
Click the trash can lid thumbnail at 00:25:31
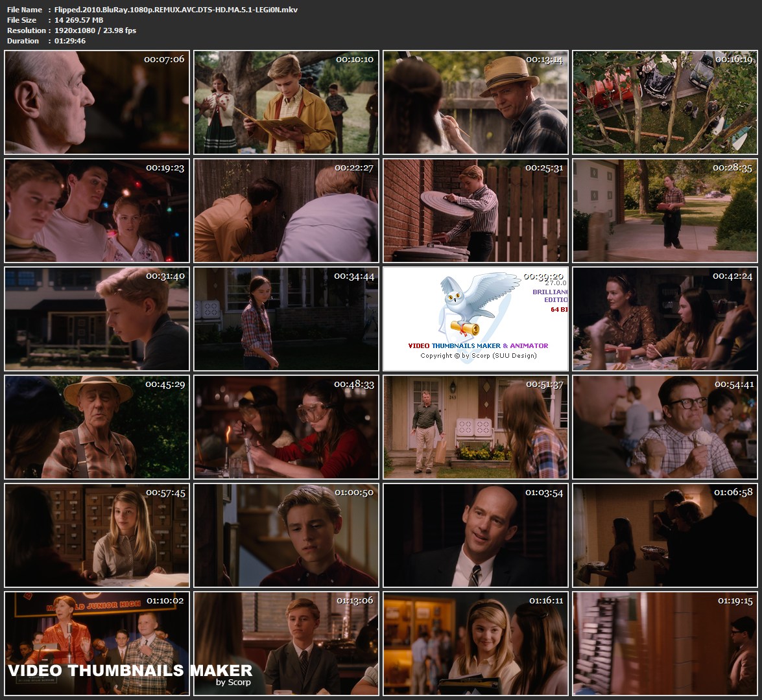click(475, 211)
